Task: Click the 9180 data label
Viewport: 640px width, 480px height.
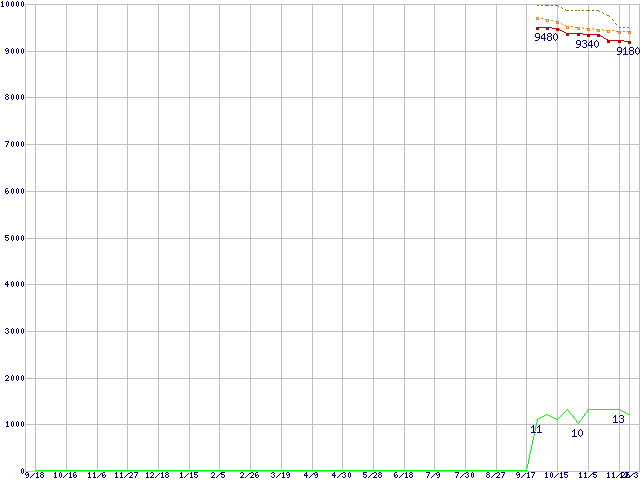Action: [x=627, y=51]
